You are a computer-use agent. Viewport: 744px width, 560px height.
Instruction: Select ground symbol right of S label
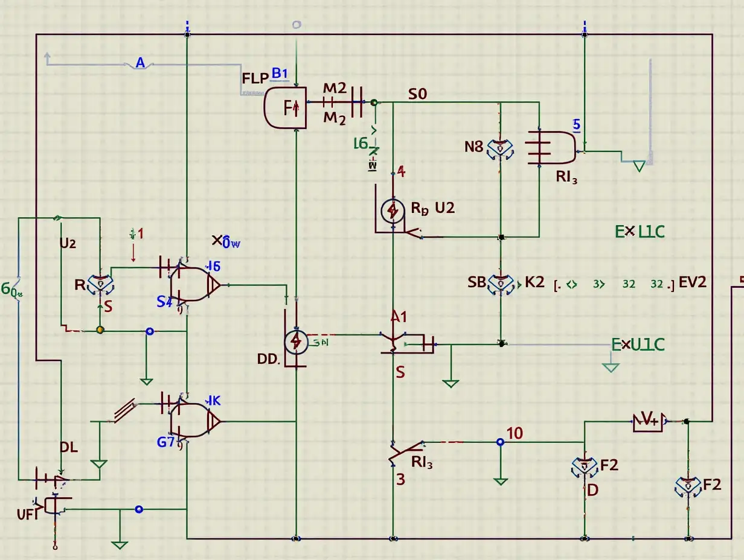[450, 382]
